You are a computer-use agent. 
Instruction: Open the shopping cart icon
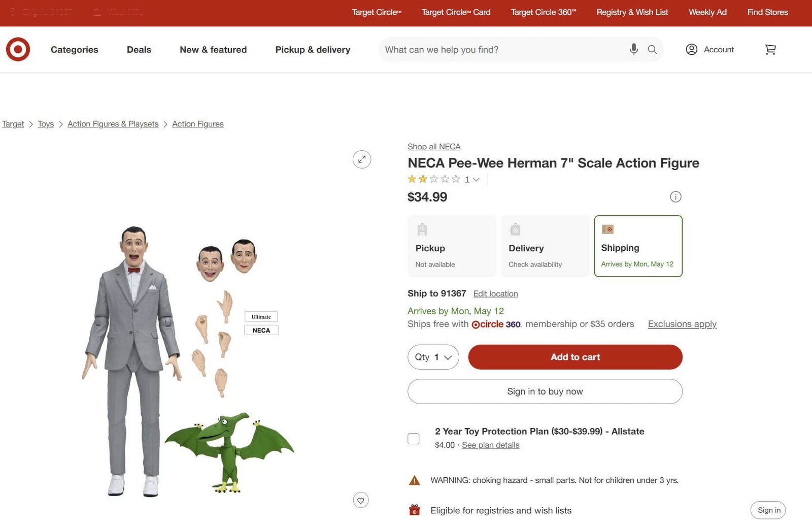(770, 50)
